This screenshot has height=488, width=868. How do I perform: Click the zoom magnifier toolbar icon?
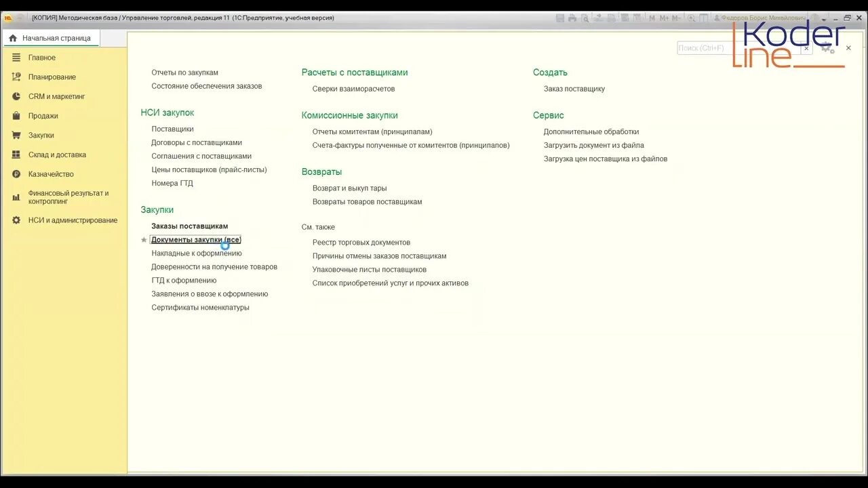tap(691, 18)
